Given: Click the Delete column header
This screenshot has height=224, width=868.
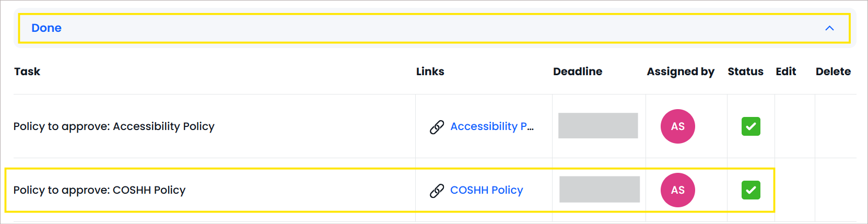Looking at the screenshot, I should [833, 72].
